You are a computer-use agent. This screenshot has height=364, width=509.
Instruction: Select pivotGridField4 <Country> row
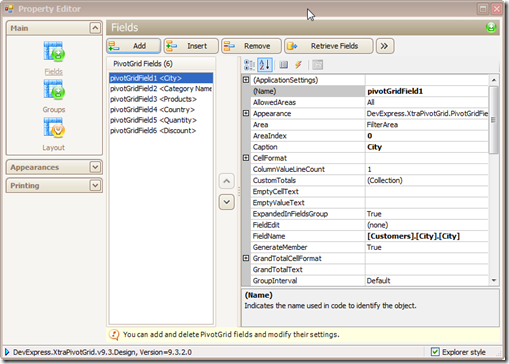point(161,110)
